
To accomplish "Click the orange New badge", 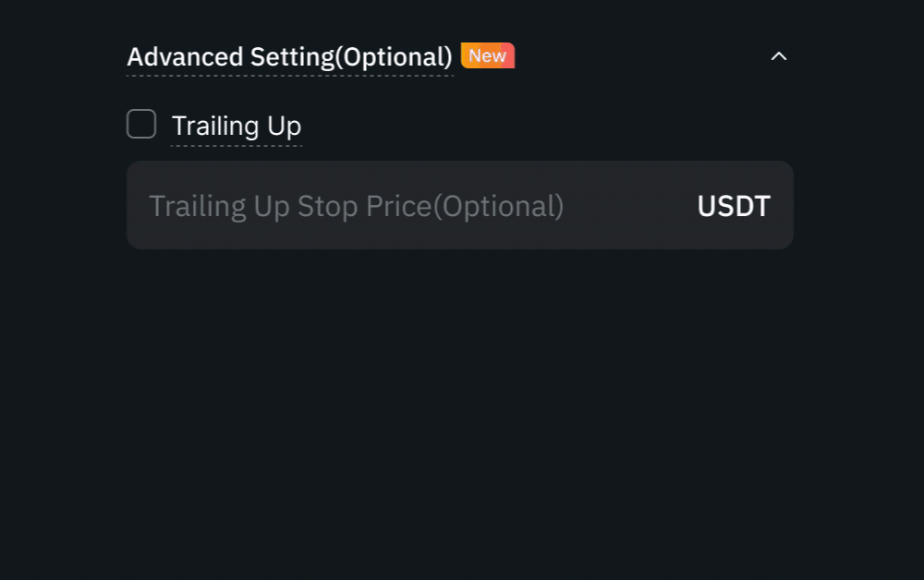I will point(487,55).
